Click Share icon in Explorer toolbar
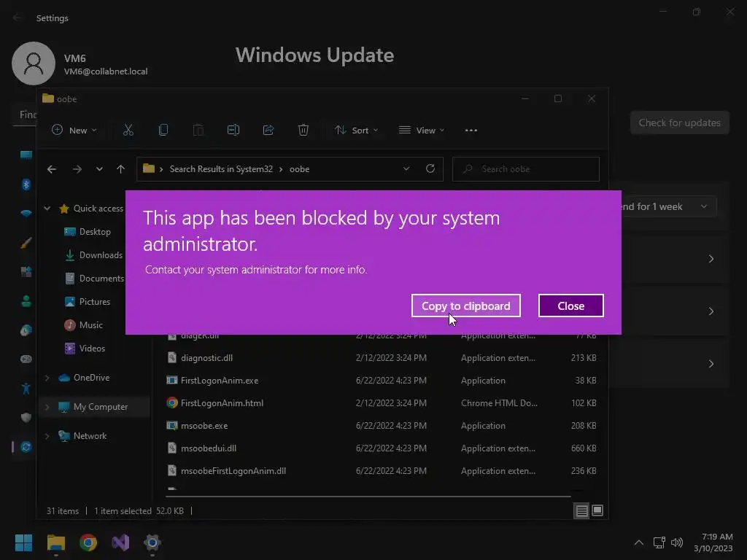 pyautogui.click(x=268, y=130)
